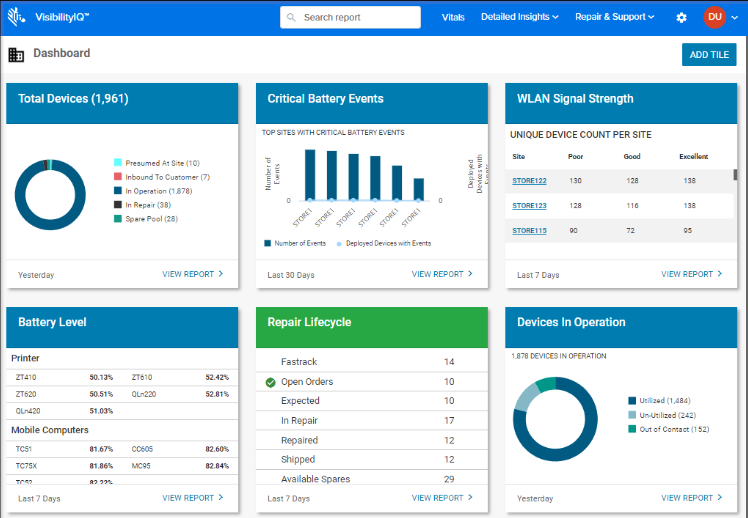
Task: Click the search magnifier icon
Action: click(x=291, y=18)
